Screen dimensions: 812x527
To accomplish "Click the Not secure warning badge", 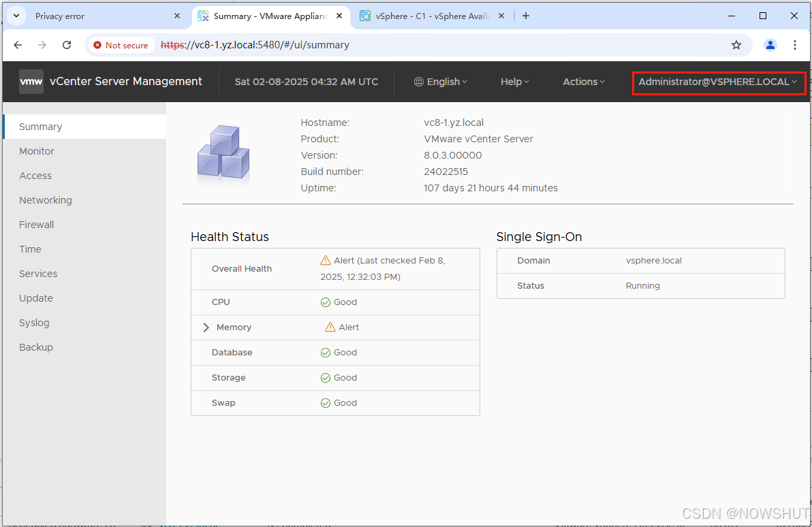I will click(121, 45).
